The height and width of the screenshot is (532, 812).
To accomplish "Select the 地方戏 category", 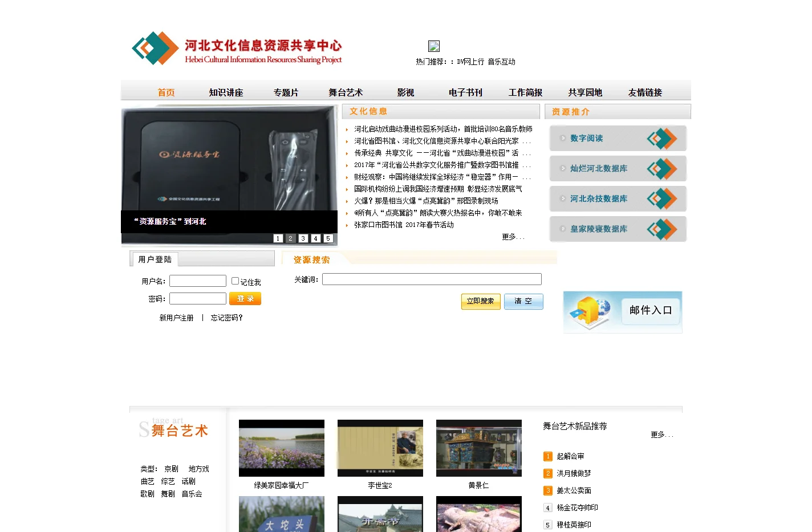I will [x=198, y=469].
